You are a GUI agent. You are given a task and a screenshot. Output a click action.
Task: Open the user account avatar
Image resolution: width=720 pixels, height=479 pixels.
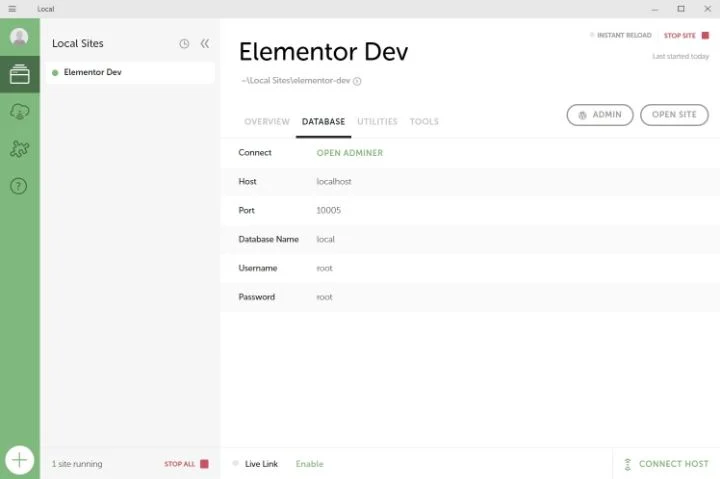19,37
